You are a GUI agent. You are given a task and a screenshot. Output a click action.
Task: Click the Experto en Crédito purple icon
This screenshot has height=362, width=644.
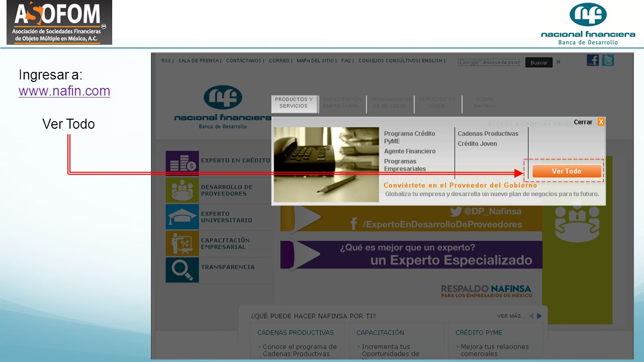click(182, 163)
